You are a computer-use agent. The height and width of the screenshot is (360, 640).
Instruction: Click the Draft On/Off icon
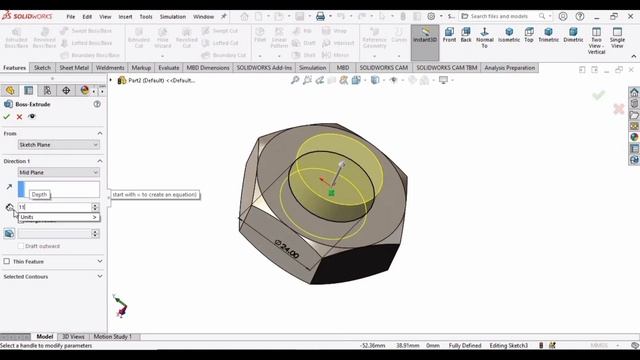[9, 233]
